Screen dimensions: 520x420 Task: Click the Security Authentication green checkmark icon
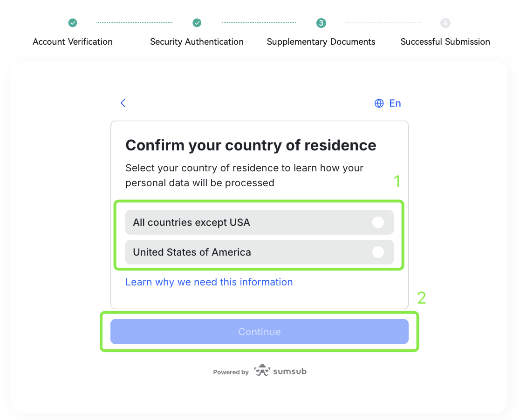[197, 23]
